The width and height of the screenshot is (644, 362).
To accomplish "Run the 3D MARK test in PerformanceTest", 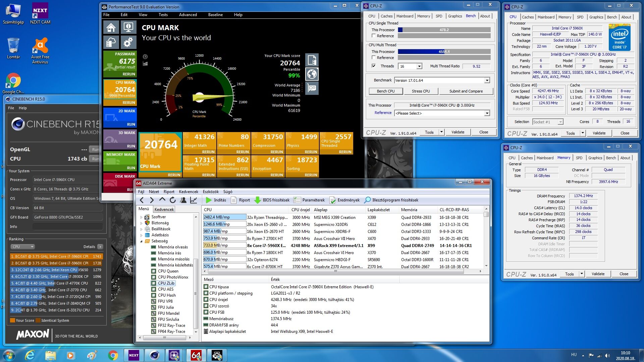I will click(x=131, y=146).
